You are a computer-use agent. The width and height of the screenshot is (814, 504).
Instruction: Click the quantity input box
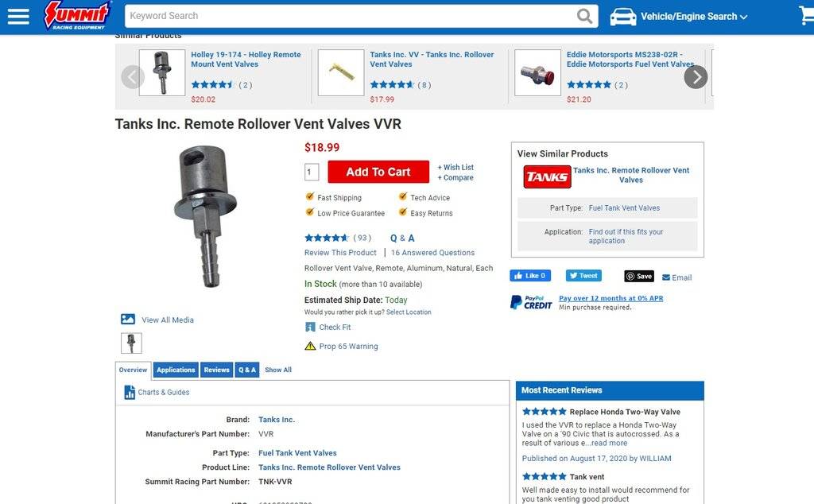click(312, 173)
